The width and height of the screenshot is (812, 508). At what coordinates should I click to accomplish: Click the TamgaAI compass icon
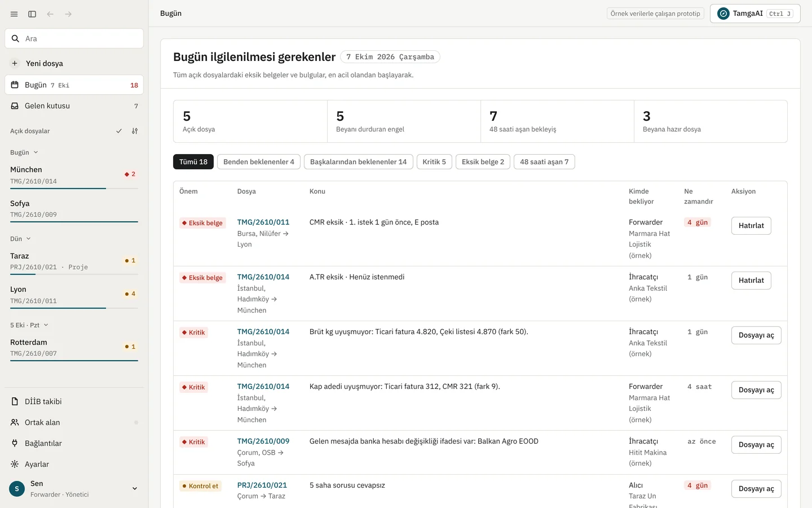tap(723, 14)
